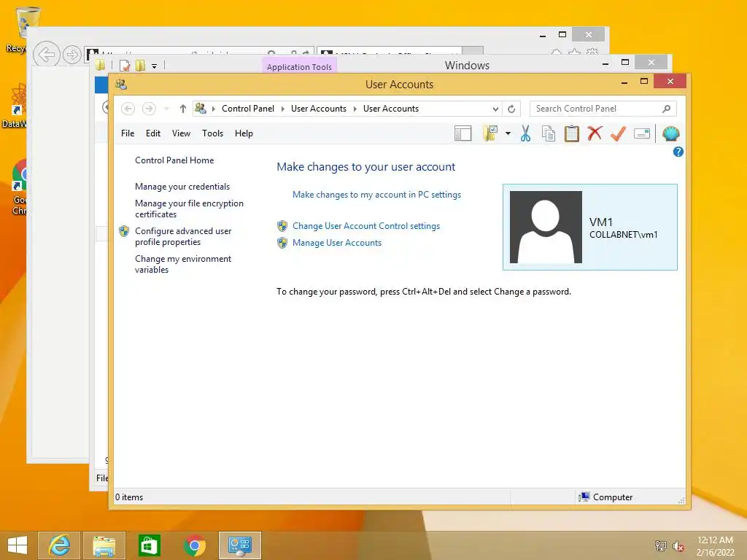Click the Forward arrow in User Accounts
This screenshot has width=747, height=560.
click(149, 109)
